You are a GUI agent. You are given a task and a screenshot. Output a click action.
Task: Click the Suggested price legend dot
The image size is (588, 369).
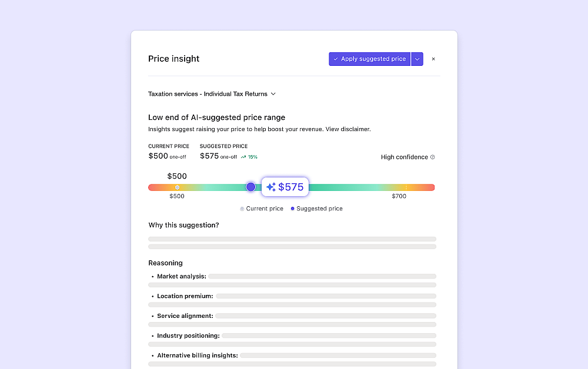[293, 209]
